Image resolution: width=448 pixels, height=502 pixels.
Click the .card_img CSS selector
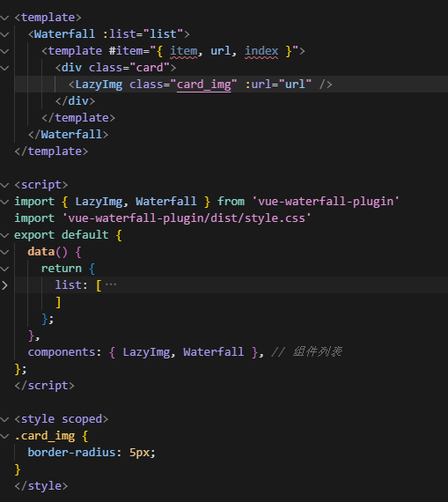click(45, 436)
